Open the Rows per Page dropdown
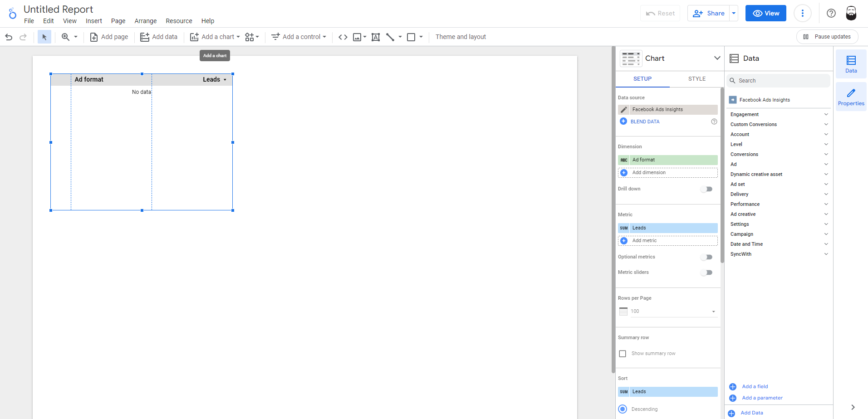The width and height of the screenshot is (868, 419). (672, 312)
